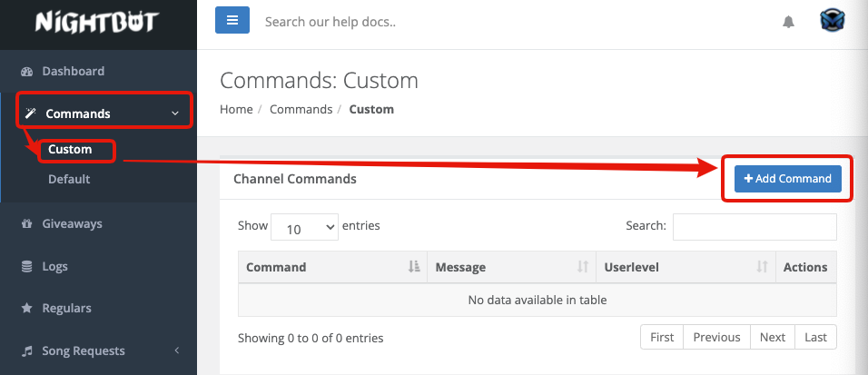
Task: Open the Show entries count dropdown
Action: click(305, 229)
